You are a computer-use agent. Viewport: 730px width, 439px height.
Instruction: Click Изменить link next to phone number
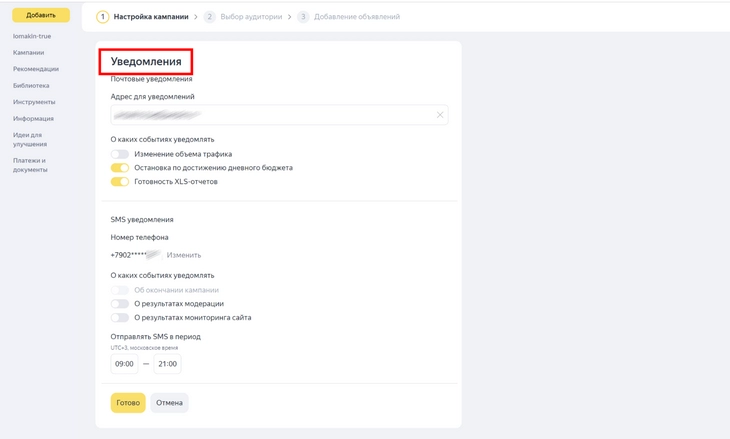click(x=184, y=255)
